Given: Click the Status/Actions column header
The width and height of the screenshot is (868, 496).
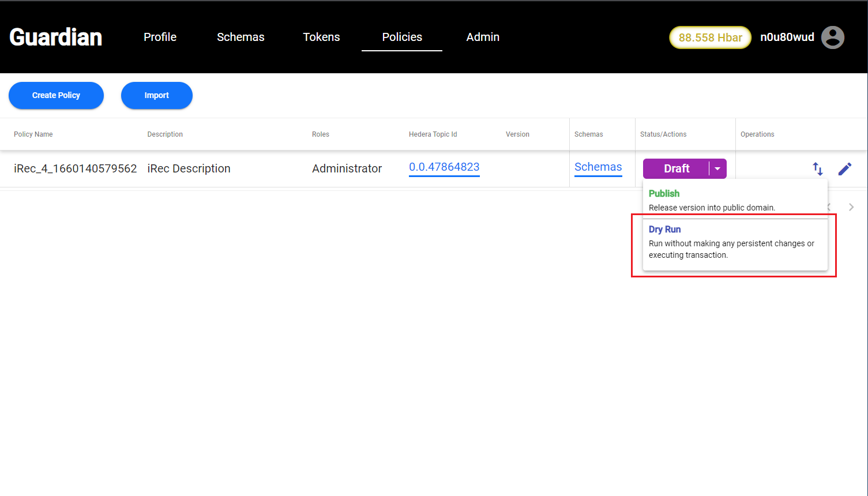Looking at the screenshot, I should pyautogui.click(x=663, y=134).
